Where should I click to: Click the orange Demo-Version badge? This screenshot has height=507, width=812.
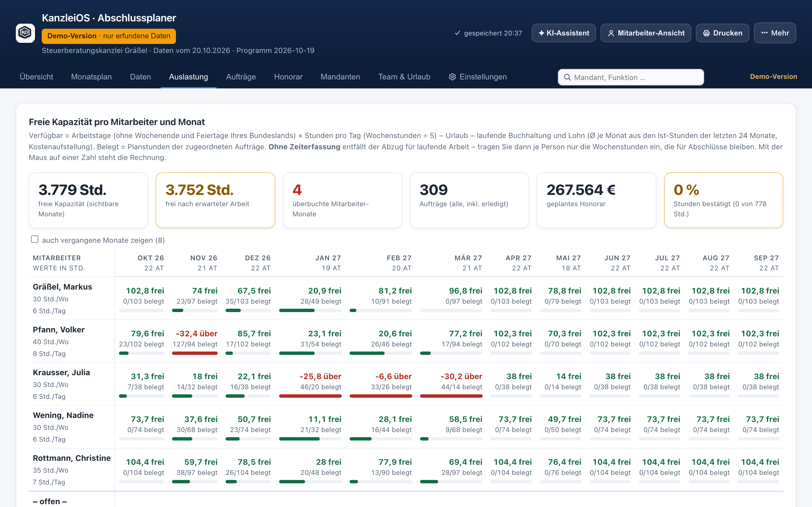(x=109, y=36)
